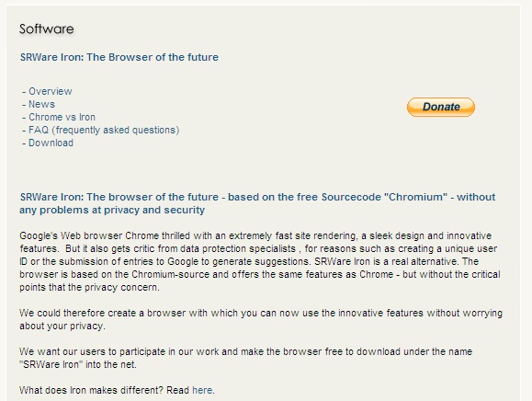This screenshot has height=401, width=532.
Task: Click the quoted word "Chromium" in blue subheading
Action: [416, 197]
